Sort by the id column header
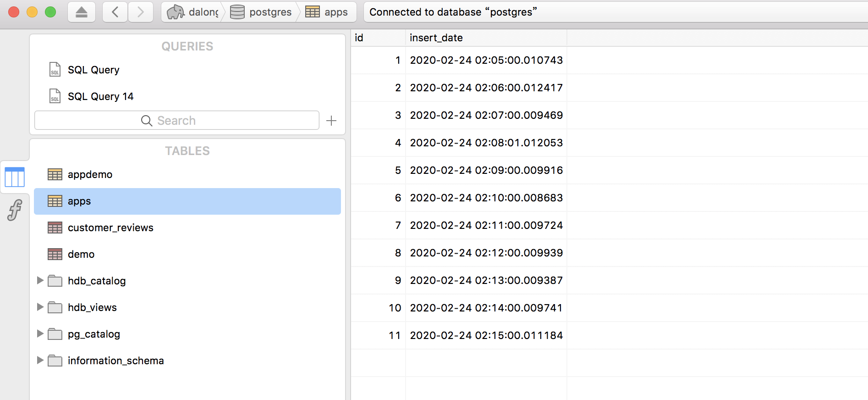Screen dimensions: 868x400 (x=378, y=38)
